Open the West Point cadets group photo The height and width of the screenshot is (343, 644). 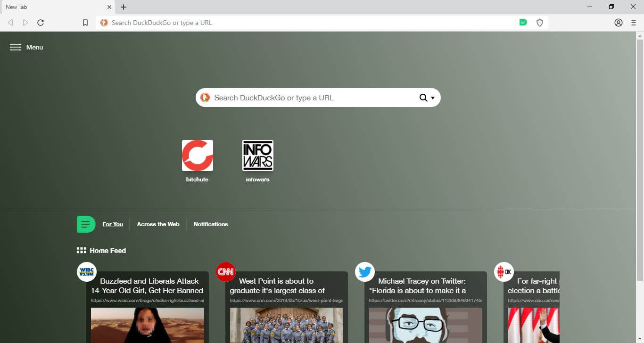click(x=287, y=325)
